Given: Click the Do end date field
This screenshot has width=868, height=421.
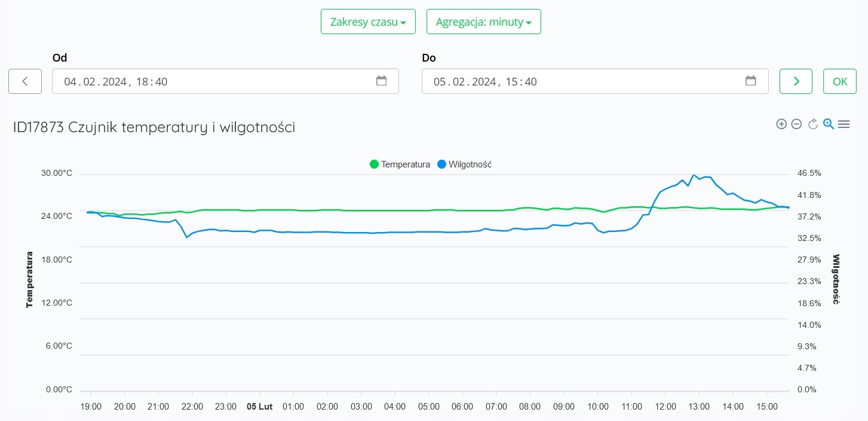Looking at the screenshot, I should click(x=585, y=81).
